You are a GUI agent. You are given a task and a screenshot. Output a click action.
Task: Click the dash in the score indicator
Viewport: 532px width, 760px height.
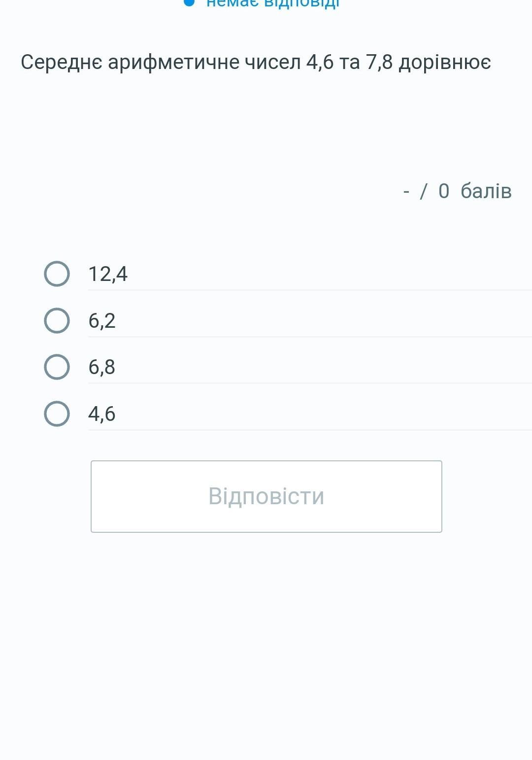pos(406,191)
